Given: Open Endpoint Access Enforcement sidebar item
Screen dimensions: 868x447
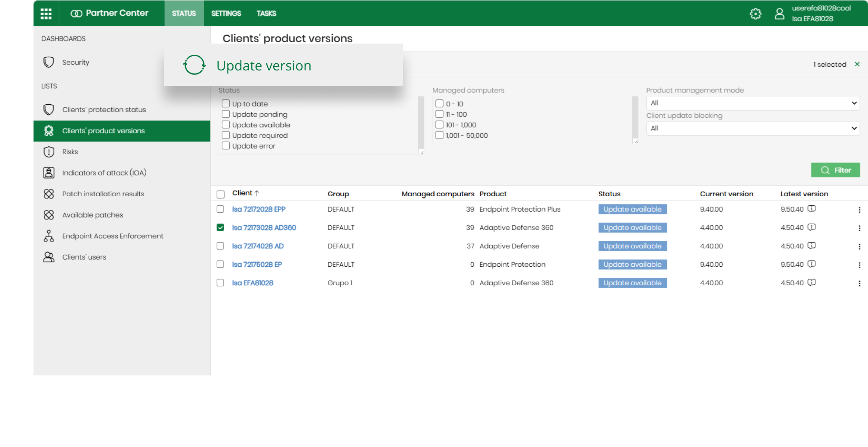Looking at the screenshot, I should tap(112, 236).
